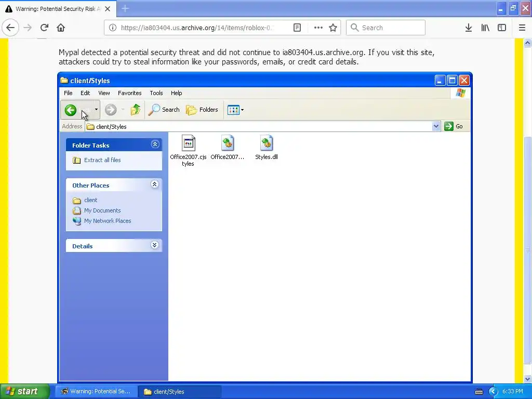Toggle the browser sidebar view
Image resolution: width=532 pixels, height=399 pixels.
point(502,28)
